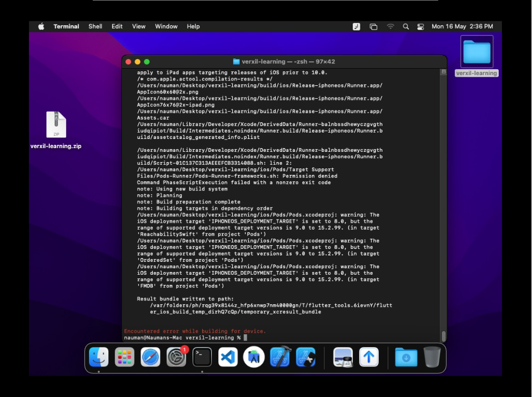Click the 'uild/assetcatalog_generated_info.plist' line
Viewport: 532px width, 397px height.
click(198, 137)
